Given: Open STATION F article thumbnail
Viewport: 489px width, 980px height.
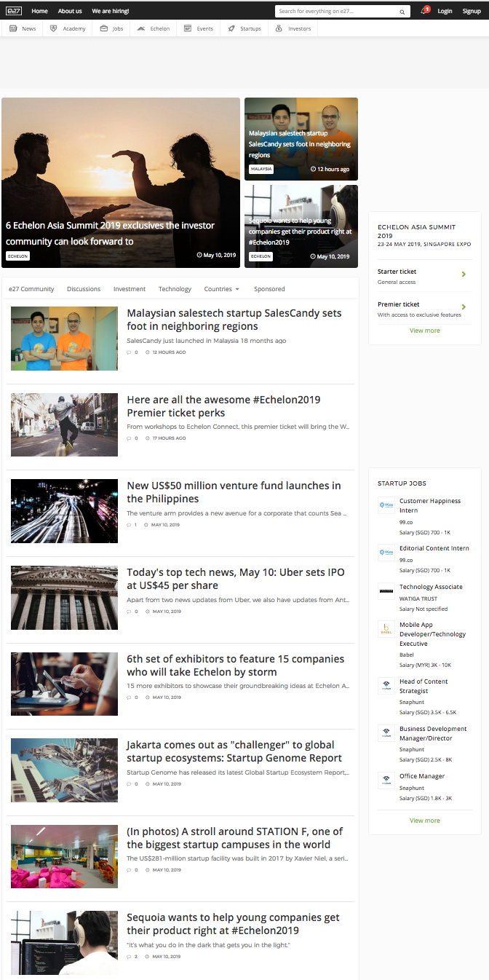Looking at the screenshot, I should click(64, 856).
